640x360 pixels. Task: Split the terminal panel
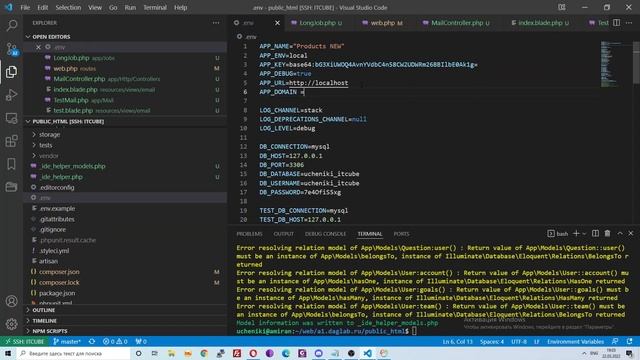pyautogui.click(x=596, y=233)
